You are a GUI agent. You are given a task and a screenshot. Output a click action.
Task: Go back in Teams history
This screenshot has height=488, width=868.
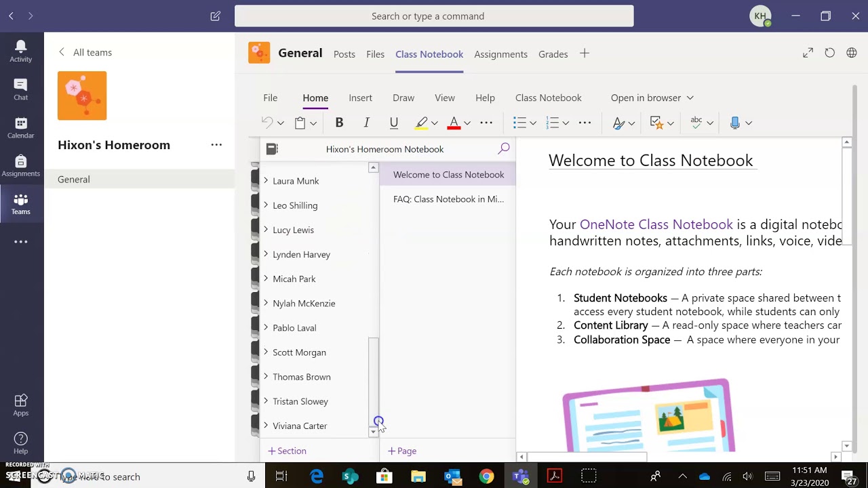coord(11,16)
